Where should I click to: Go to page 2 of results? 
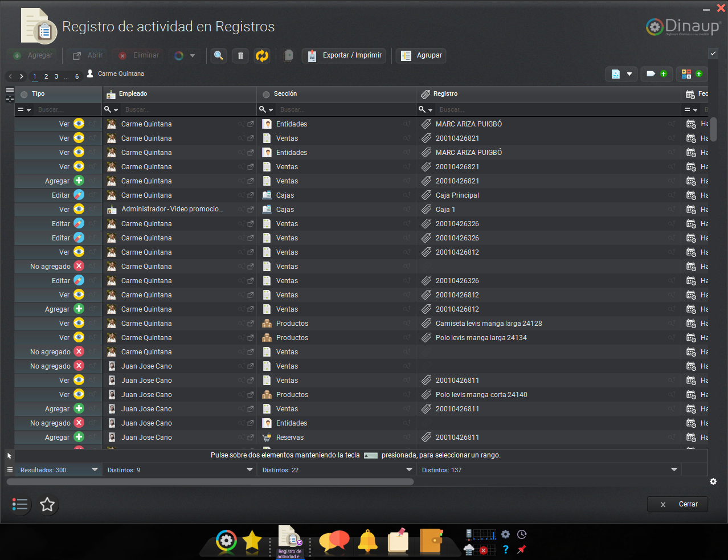click(46, 76)
